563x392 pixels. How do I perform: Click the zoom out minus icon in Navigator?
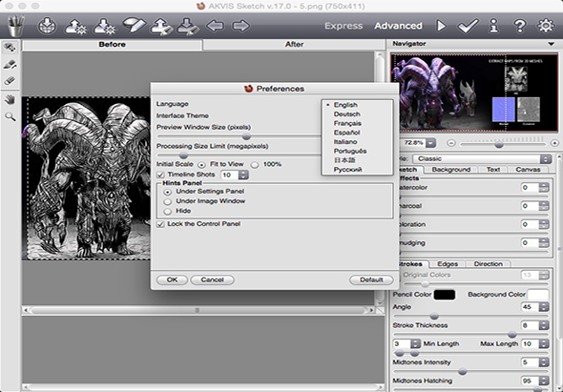pyautogui.click(x=451, y=143)
